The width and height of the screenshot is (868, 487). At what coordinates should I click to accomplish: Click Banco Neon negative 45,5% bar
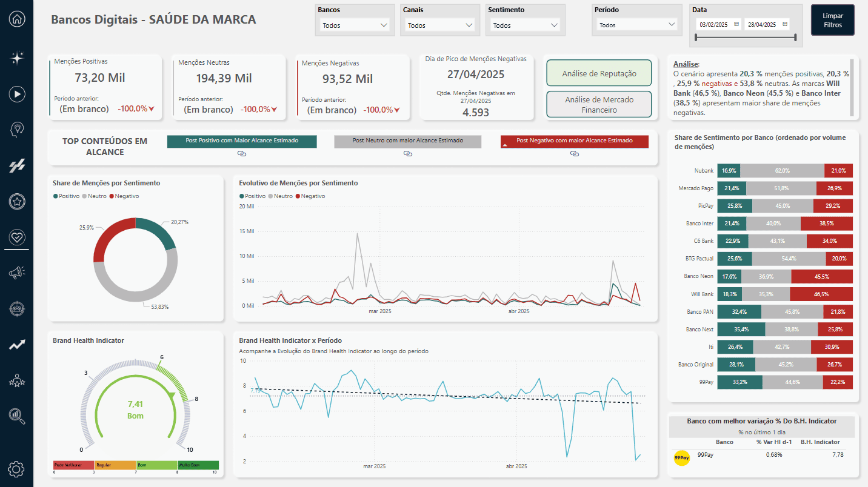[822, 276]
